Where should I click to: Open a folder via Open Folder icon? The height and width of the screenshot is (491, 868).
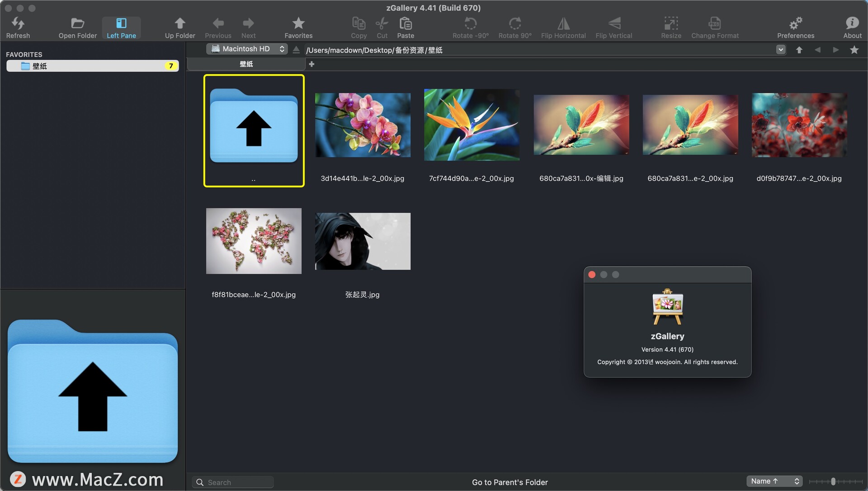78,23
